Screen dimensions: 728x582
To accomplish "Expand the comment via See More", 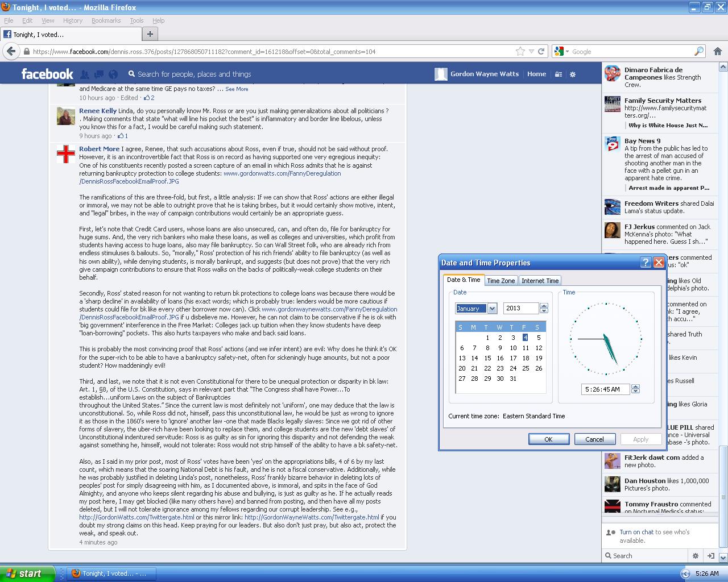I will [x=237, y=89].
